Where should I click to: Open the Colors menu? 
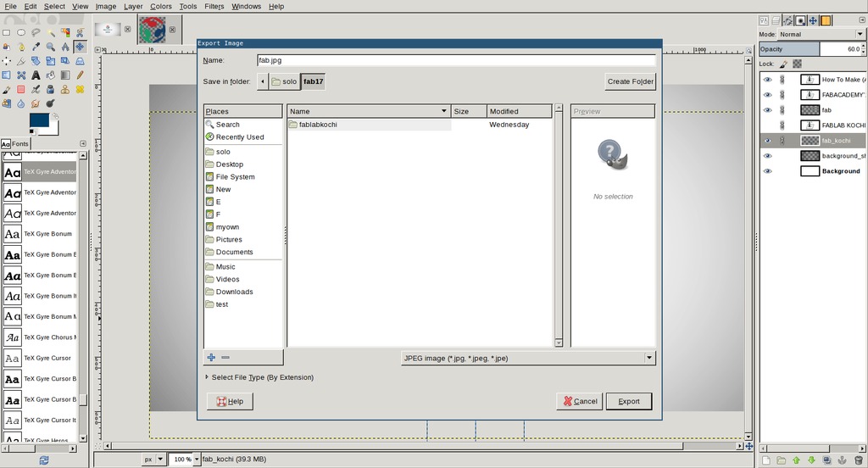(160, 6)
